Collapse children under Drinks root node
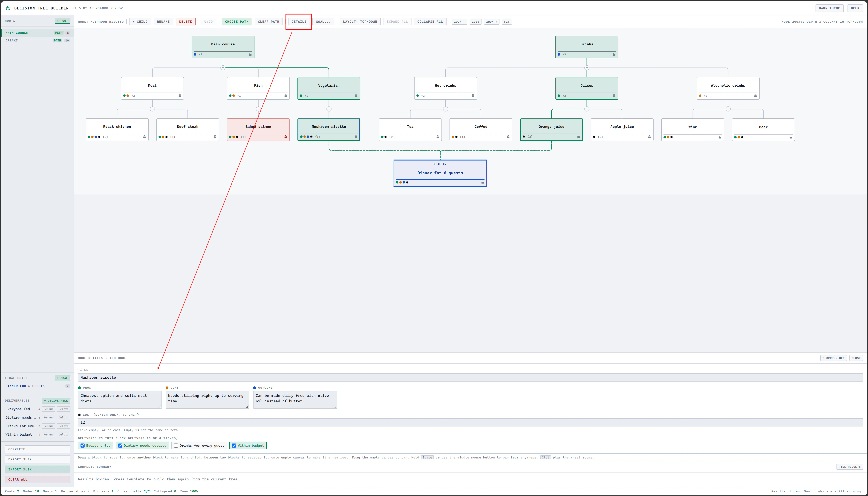Image resolution: width=868 pixels, height=496 pixels. [587, 68]
